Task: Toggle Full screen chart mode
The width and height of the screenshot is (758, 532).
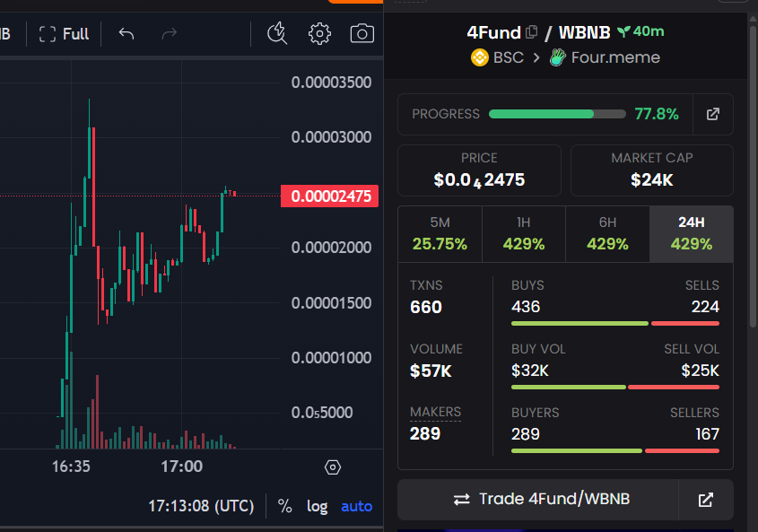Action: click(x=64, y=34)
